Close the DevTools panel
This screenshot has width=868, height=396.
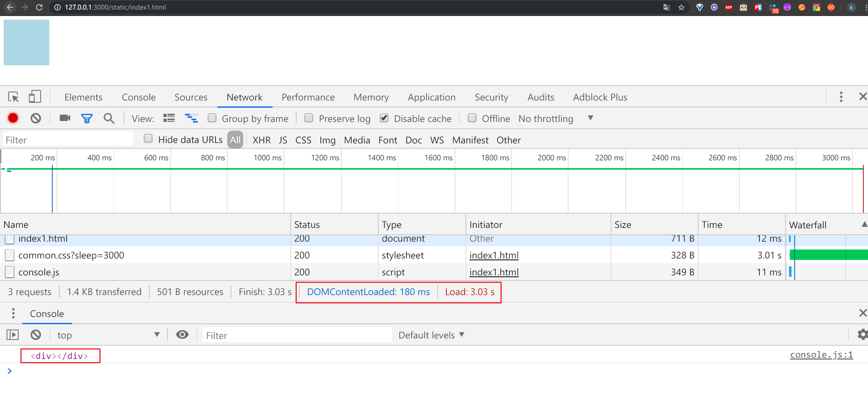coord(863,96)
